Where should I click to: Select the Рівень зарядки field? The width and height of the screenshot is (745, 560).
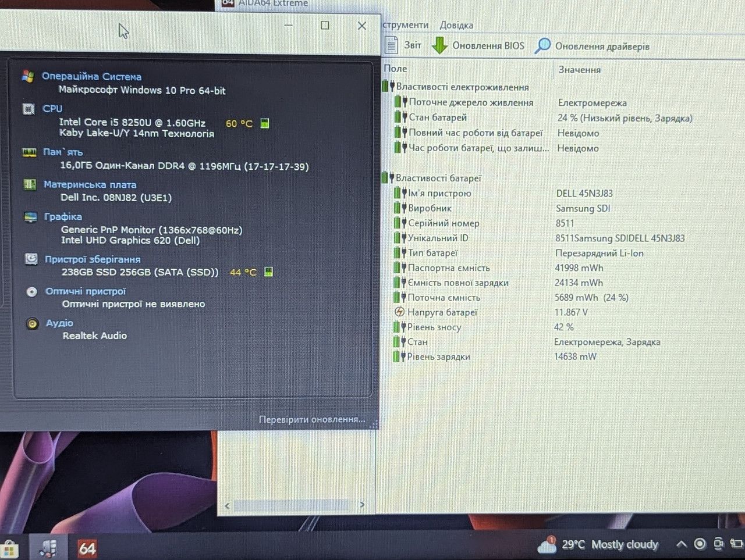coord(439,356)
